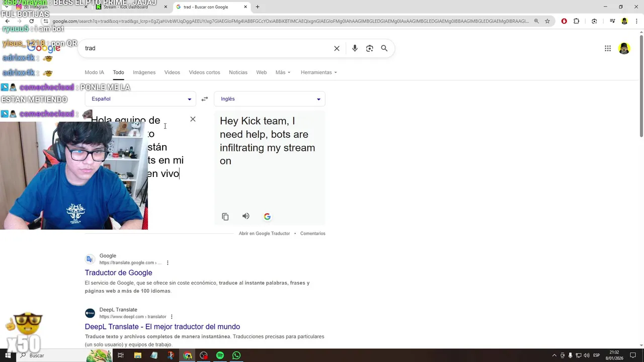
Task: Listen to the English translation
Action: (x=246, y=216)
